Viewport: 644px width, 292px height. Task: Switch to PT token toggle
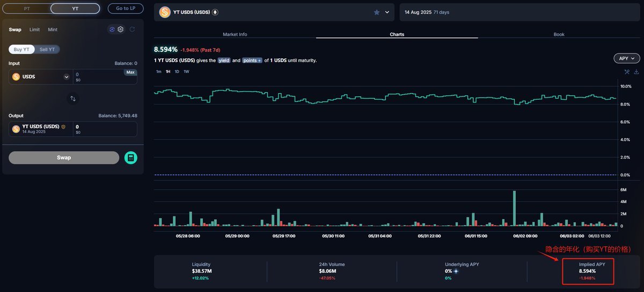[x=27, y=9]
